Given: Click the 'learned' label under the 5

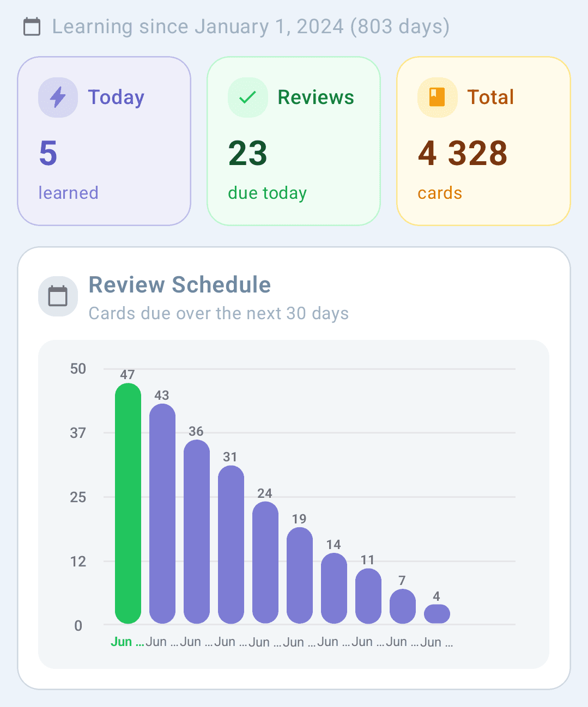Looking at the screenshot, I should click(68, 192).
